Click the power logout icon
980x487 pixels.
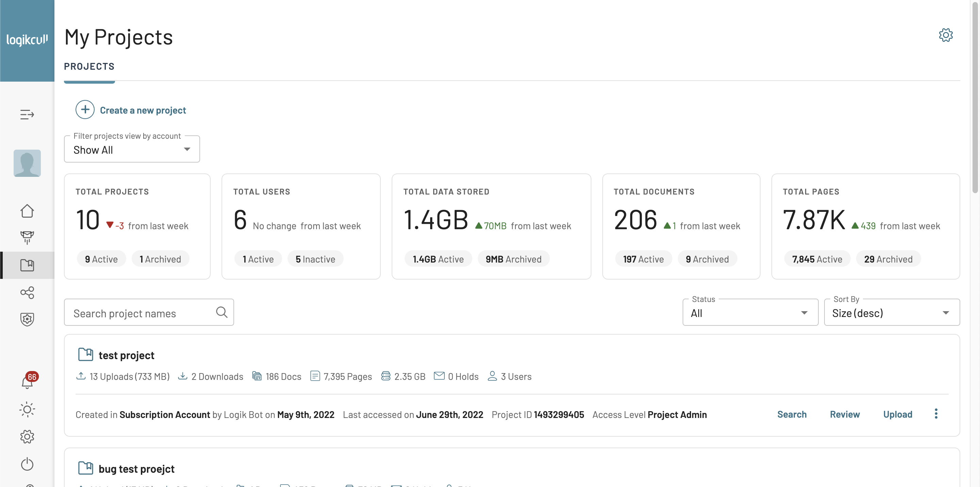(x=27, y=464)
